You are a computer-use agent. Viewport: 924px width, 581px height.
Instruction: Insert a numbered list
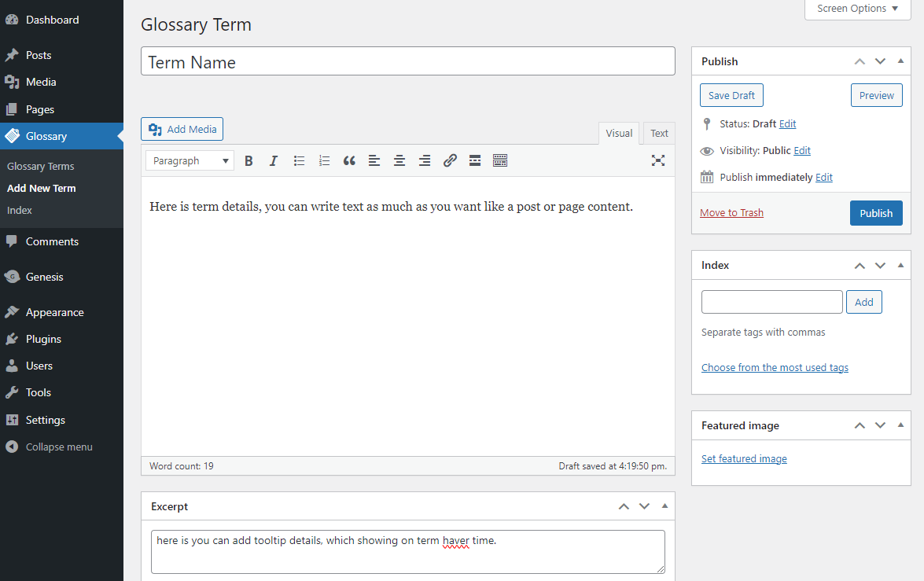[x=324, y=161]
